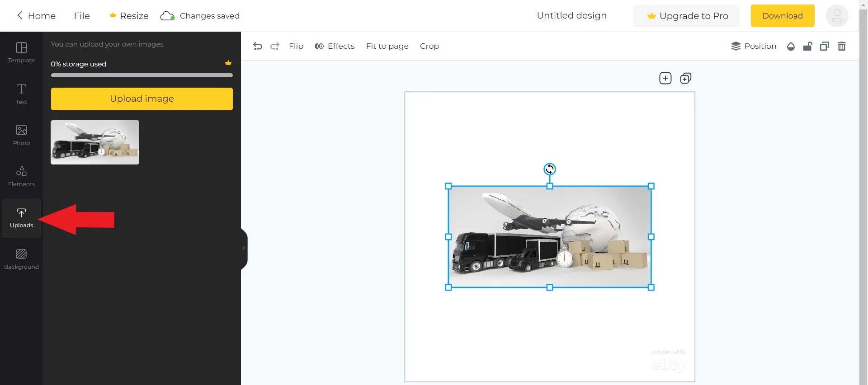Open the Elements sidebar tab
The width and height of the screenshot is (868, 385).
tap(21, 176)
